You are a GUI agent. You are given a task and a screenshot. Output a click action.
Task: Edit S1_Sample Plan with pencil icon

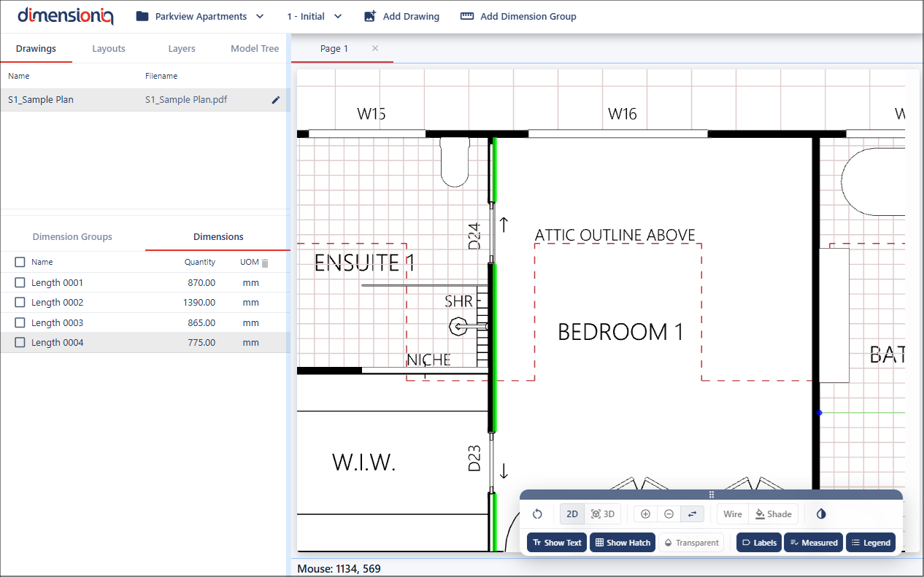[x=276, y=100]
